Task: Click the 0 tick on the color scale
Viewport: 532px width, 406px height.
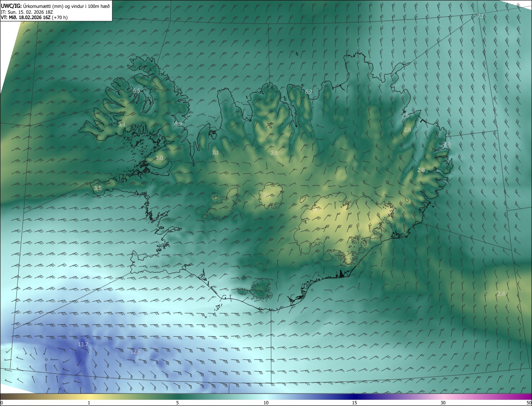Action: pos(2,403)
